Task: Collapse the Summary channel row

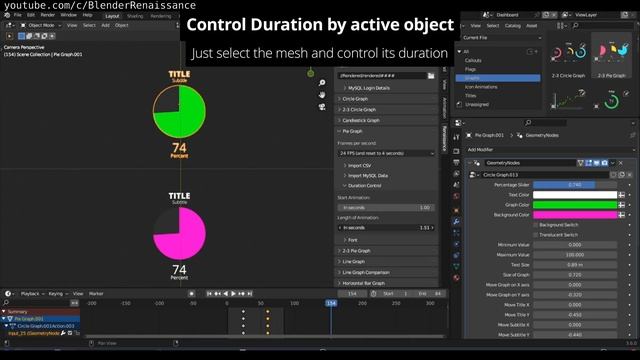Action: 4,311
